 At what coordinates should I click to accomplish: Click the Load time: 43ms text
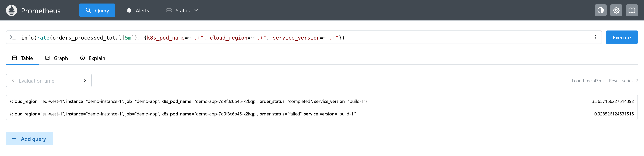coord(588,81)
